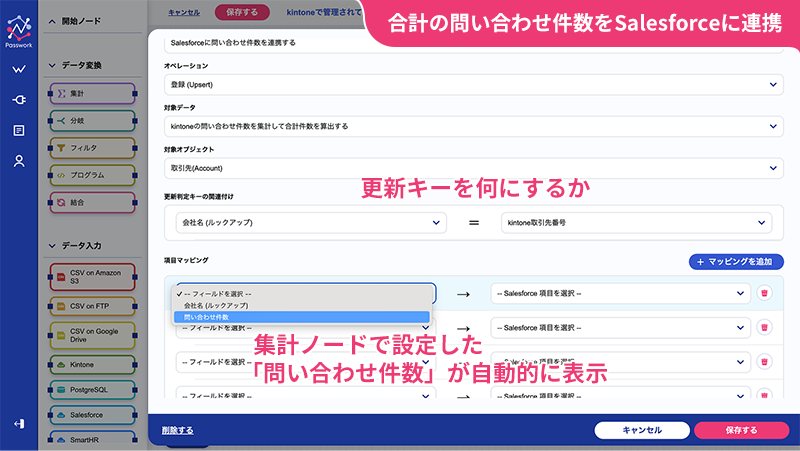This screenshot has width=800, height=451.
Task: Select the フィルタ node
Action: click(92, 148)
